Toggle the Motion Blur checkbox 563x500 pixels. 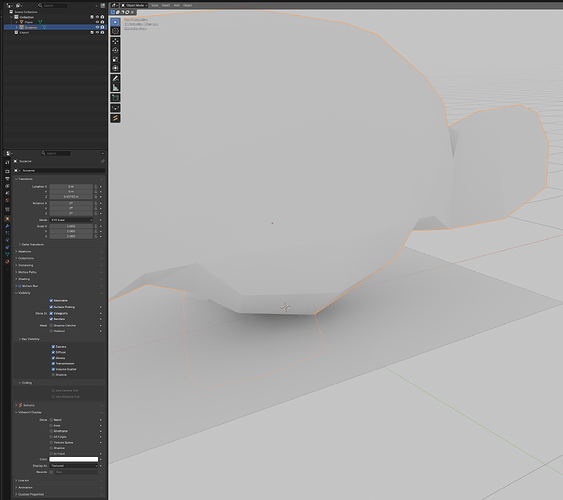(20, 286)
